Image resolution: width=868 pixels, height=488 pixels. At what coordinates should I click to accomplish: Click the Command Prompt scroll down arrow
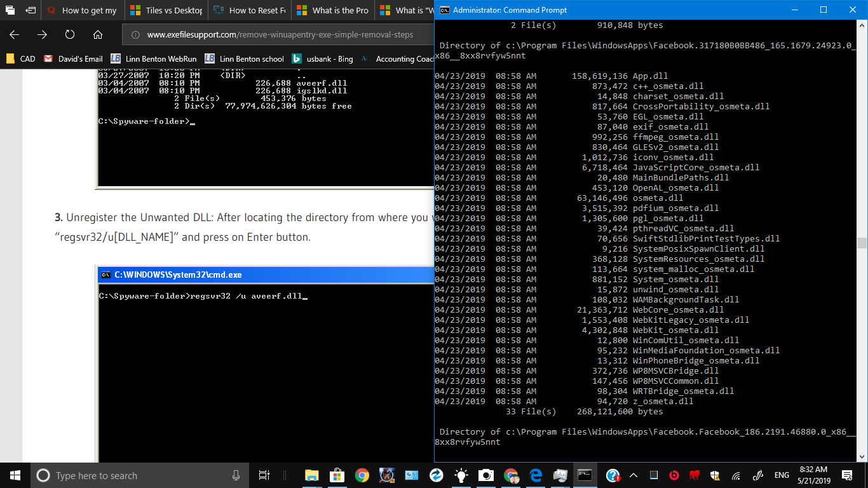point(862,456)
